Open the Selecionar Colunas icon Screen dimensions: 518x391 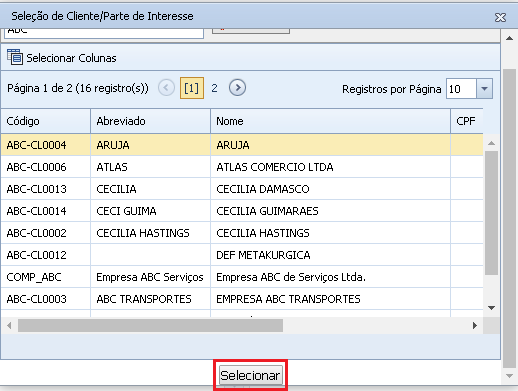pos(15,57)
